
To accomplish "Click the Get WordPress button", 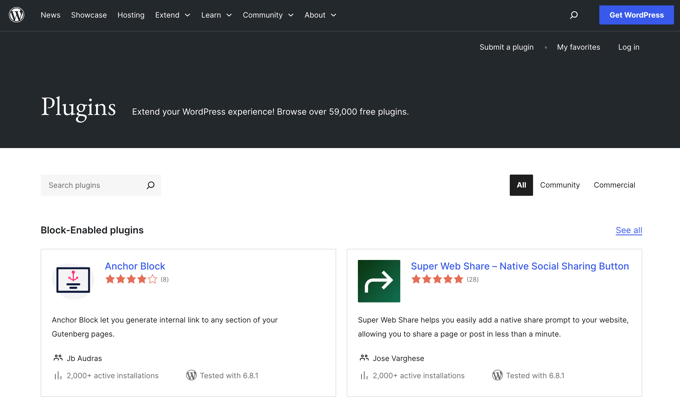I will 637,15.
